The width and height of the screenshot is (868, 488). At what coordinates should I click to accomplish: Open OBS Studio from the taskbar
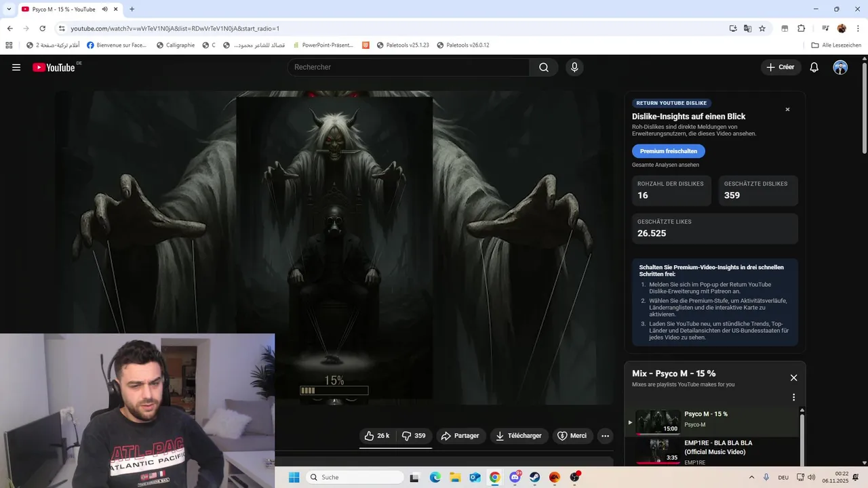575,477
